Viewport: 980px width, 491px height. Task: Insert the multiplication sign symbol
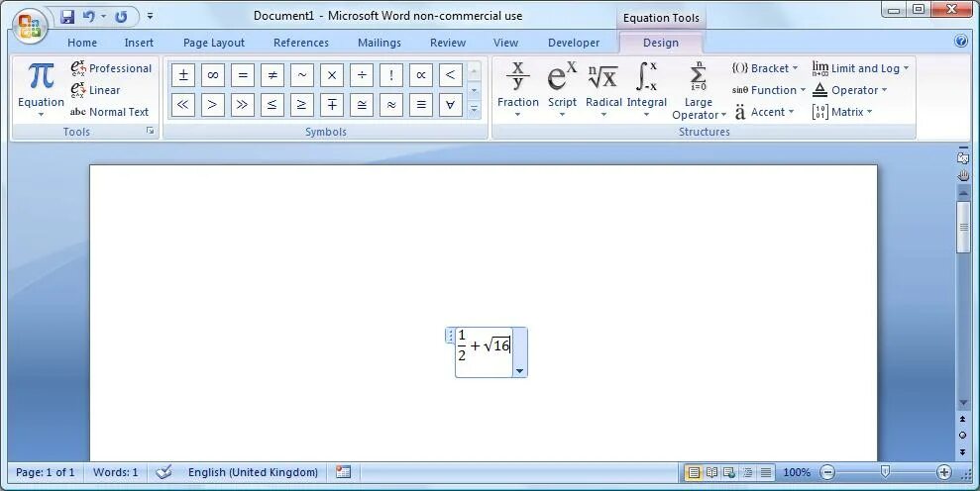(x=332, y=75)
